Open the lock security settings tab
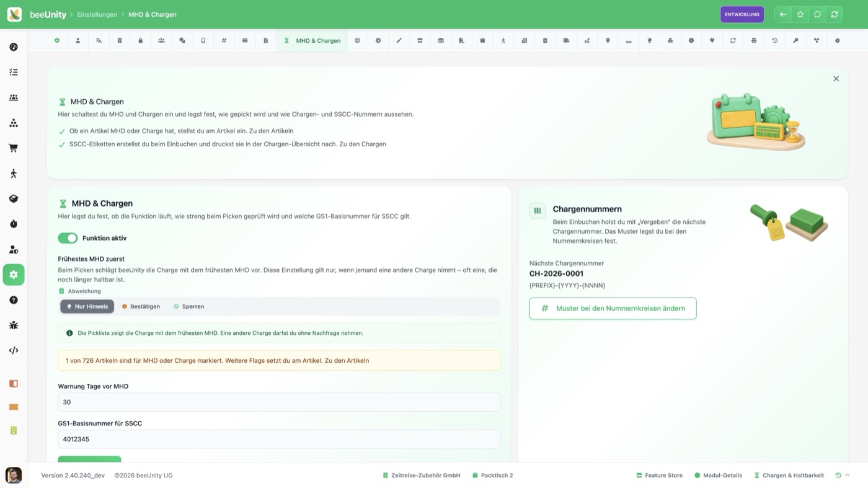868x488 pixels. pos(141,40)
